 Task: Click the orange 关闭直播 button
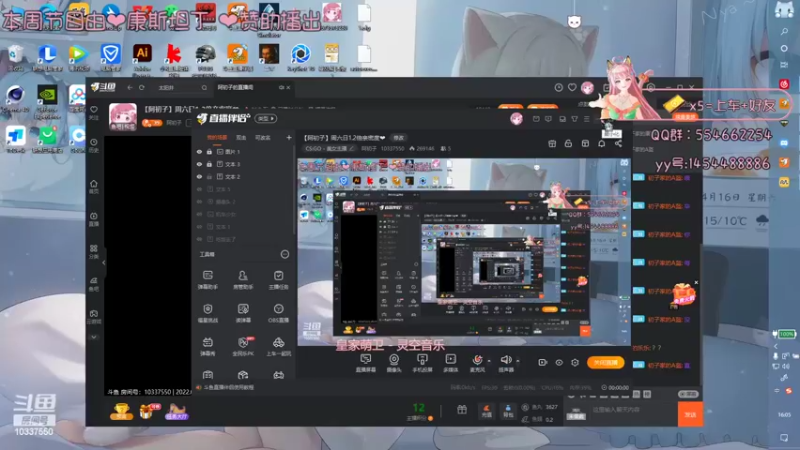[606, 363]
